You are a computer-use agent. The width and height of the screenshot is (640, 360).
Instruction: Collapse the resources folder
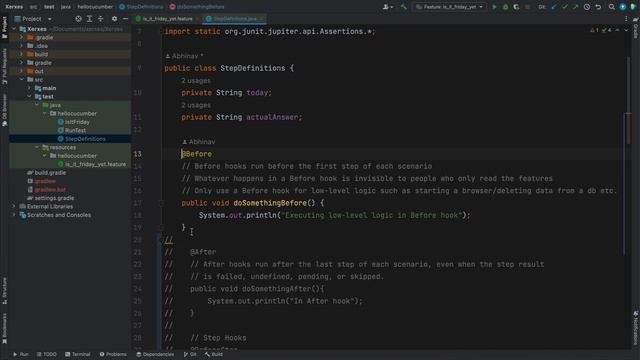(37, 147)
